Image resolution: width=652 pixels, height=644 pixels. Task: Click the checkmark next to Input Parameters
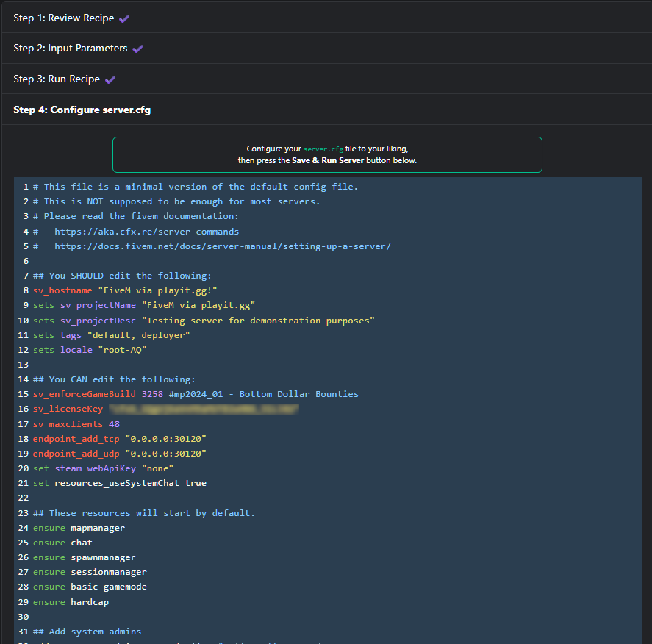[137, 49]
